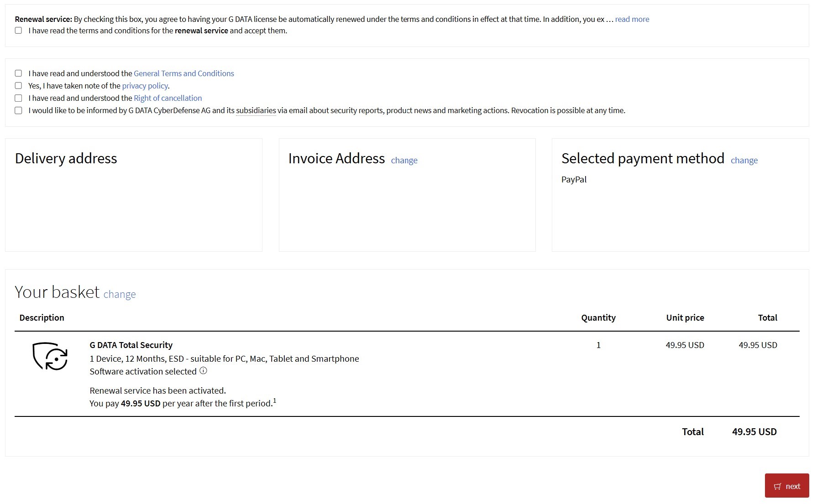Image resolution: width=817 pixels, height=504 pixels.
Task: Click the Invoice Address heading
Action: 337,158
